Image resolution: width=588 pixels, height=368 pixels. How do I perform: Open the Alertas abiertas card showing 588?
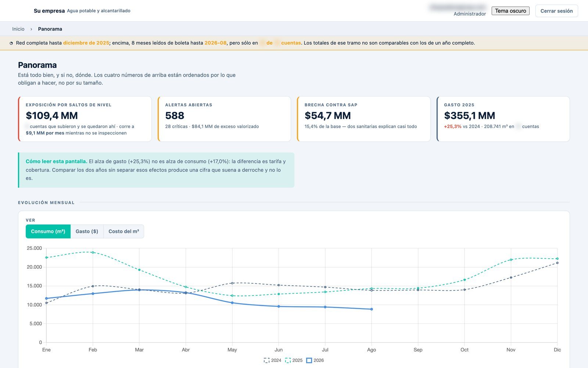pyautogui.click(x=224, y=119)
